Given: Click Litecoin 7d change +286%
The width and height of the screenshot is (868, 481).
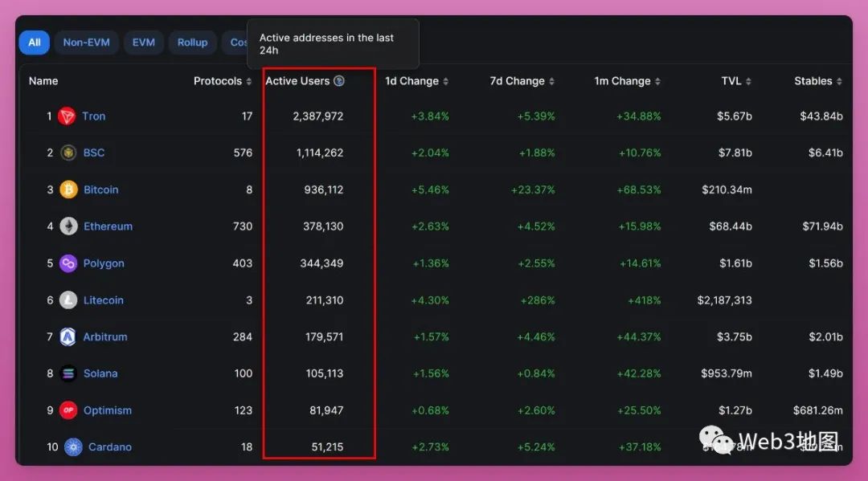Looking at the screenshot, I should click(x=538, y=300).
